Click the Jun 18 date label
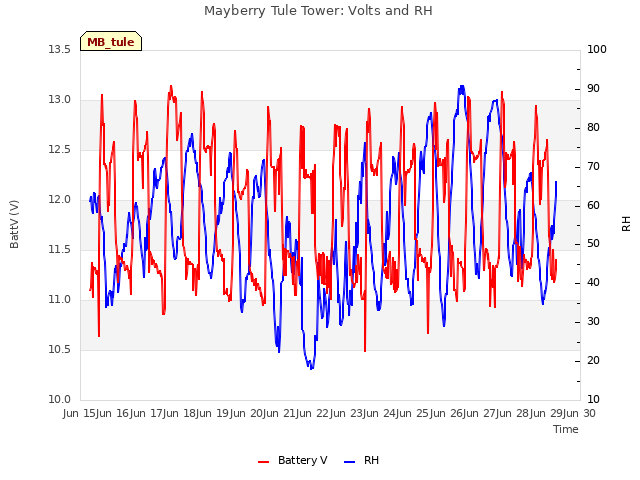 (179, 413)
